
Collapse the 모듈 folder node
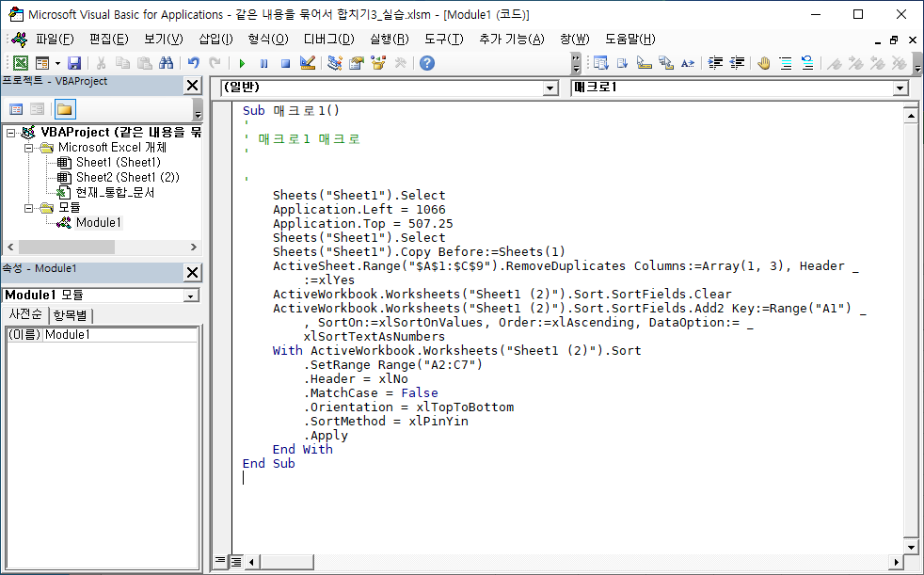(x=28, y=208)
